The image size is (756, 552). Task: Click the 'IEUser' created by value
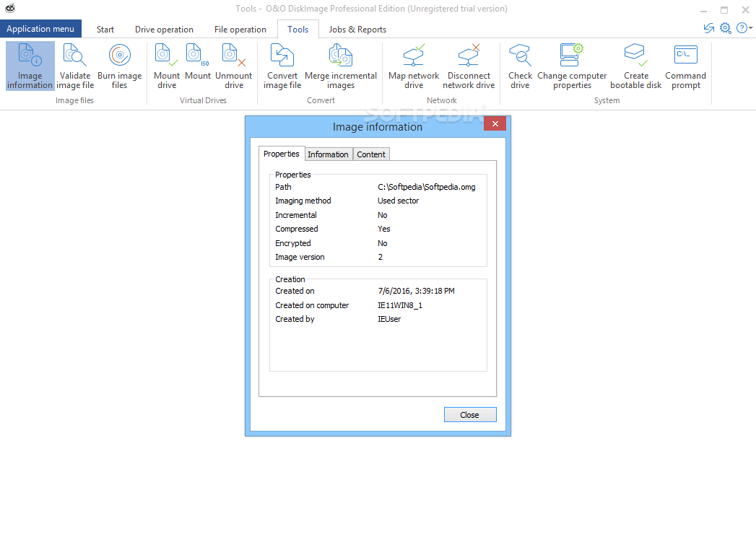(389, 319)
